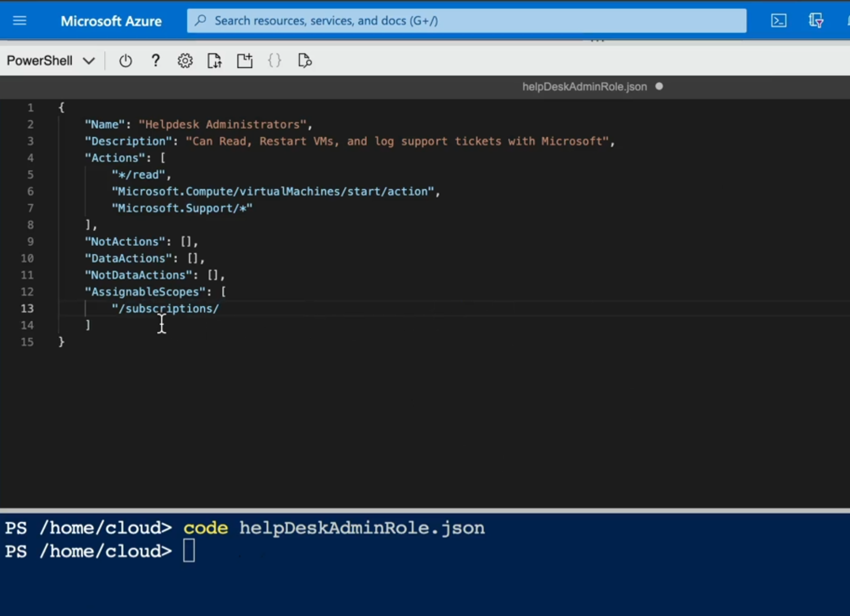Click the Cloud Shell icon in header

pyautogui.click(x=778, y=21)
